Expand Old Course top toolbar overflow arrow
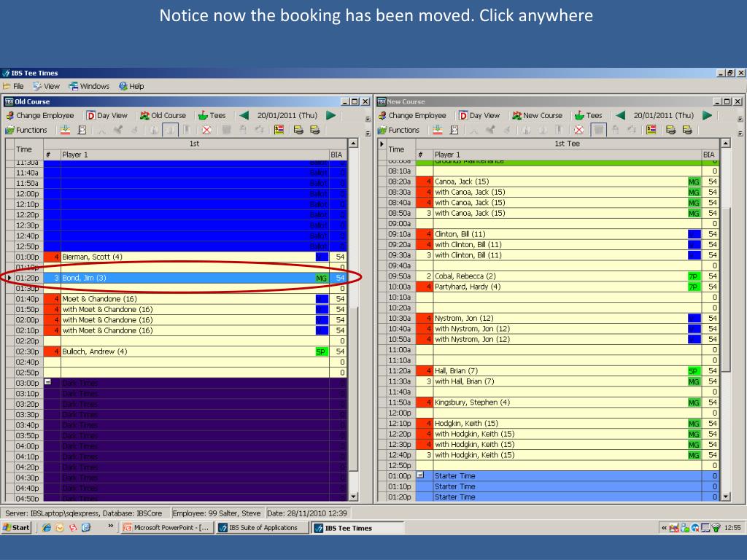The image size is (747, 560). coord(368,119)
